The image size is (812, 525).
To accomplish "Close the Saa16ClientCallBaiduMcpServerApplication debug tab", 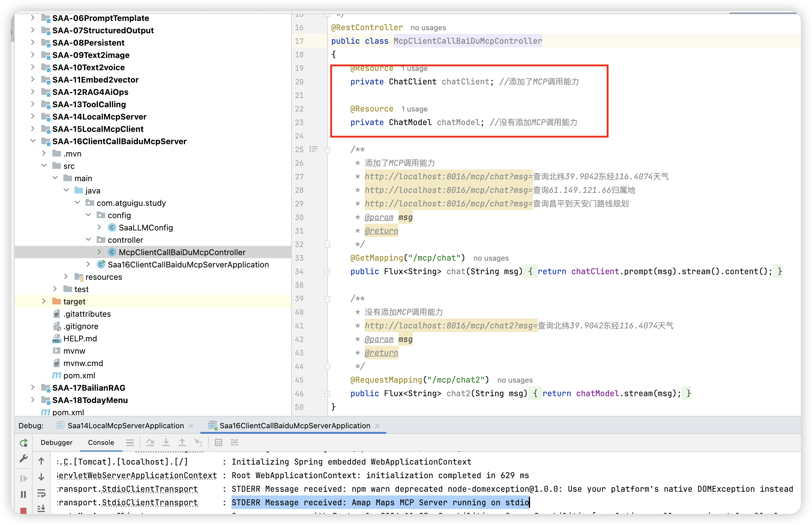I will (x=377, y=425).
